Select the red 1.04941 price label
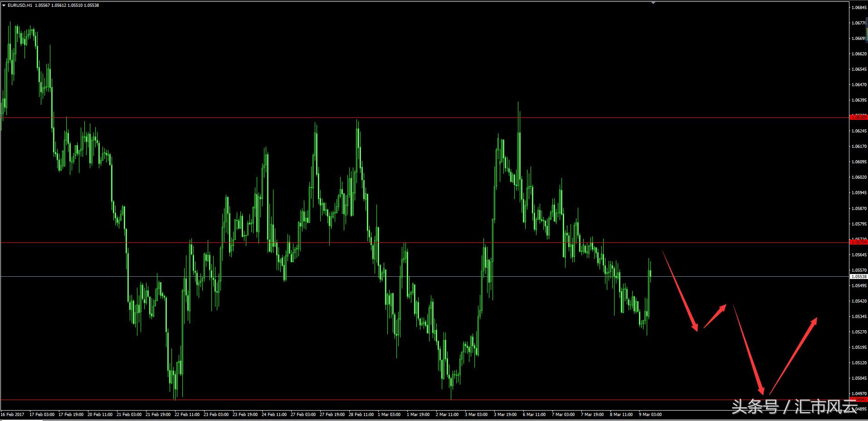The height and width of the screenshot is (421, 868). click(859, 400)
